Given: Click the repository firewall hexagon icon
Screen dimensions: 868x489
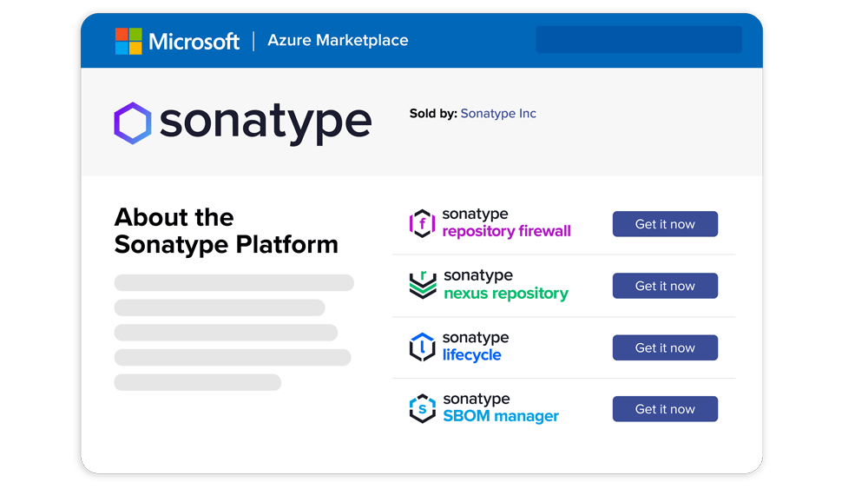Looking at the screenshot, I should (423, 224).
